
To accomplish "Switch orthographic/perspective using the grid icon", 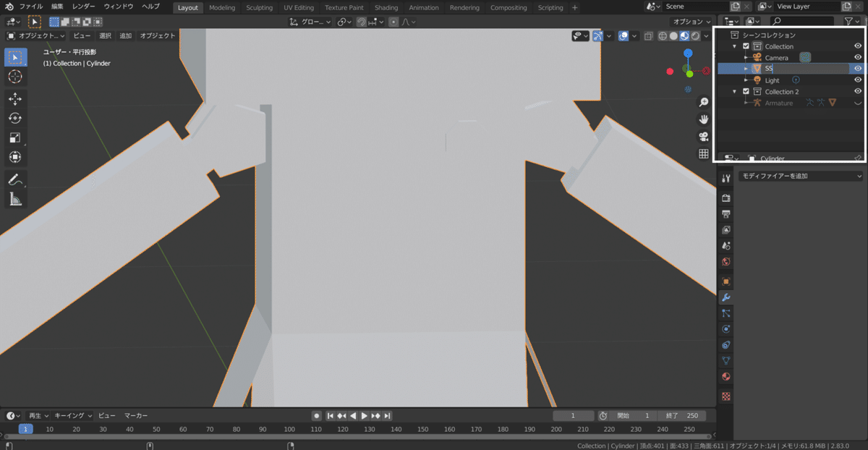I will [703, 154].
